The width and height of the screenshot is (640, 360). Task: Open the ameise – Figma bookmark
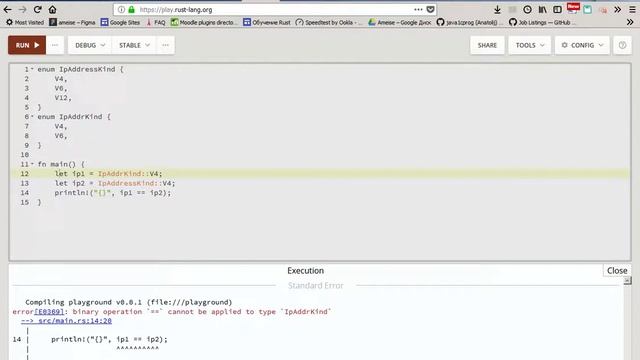pos(72,22)
